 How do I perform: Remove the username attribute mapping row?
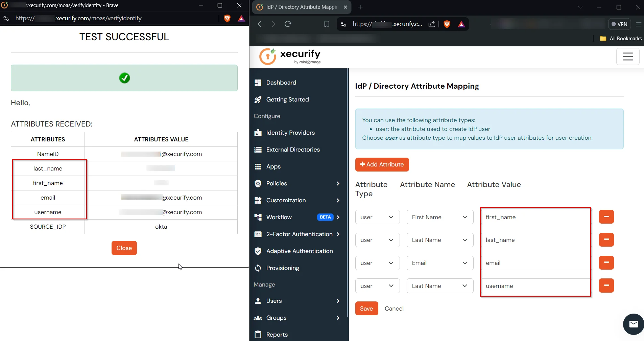[606, 286]
